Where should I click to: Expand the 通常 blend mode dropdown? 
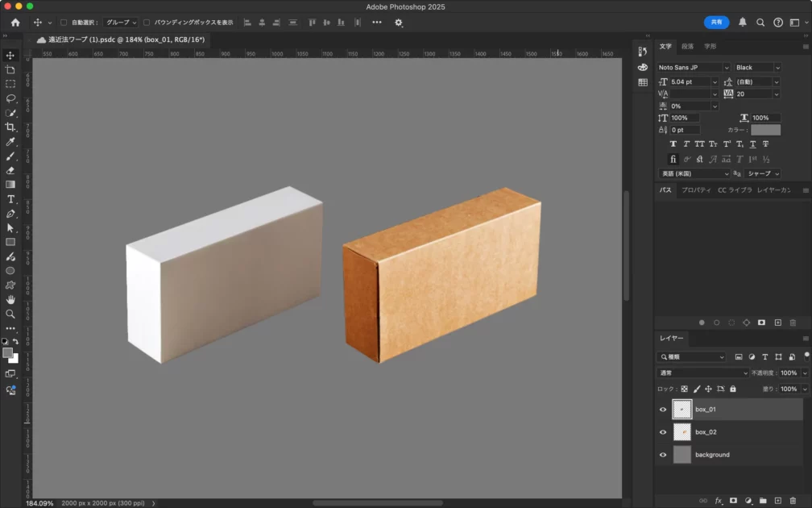pyautogui.click(x=702, y=373)
